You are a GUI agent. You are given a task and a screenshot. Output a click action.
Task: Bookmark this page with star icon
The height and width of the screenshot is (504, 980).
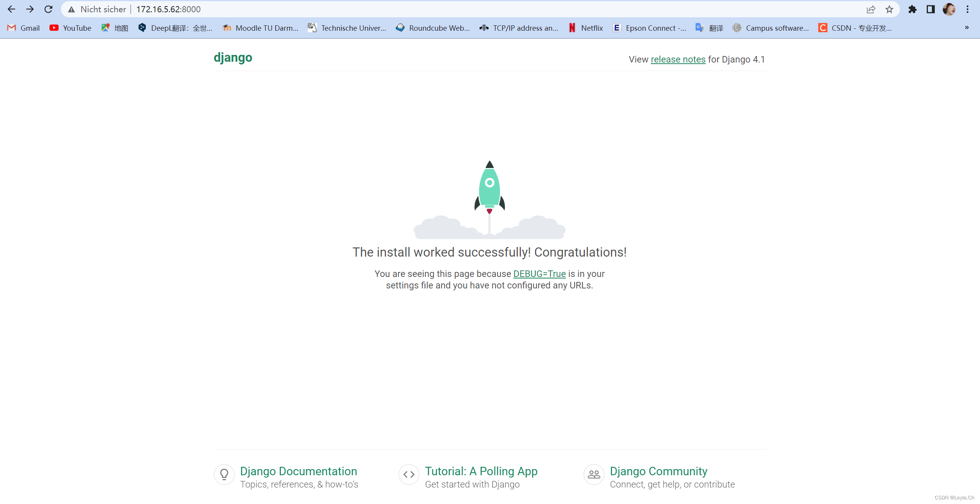coord(889,9)
